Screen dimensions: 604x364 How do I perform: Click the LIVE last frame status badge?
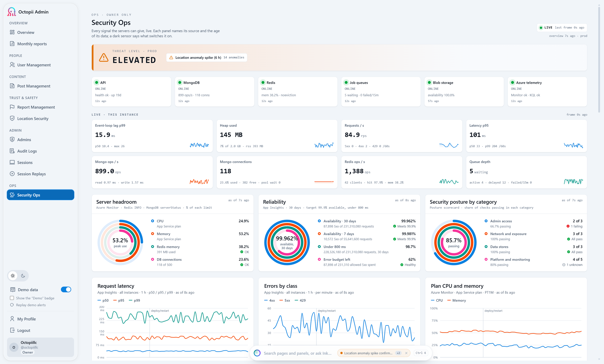(x=562, y=28)
